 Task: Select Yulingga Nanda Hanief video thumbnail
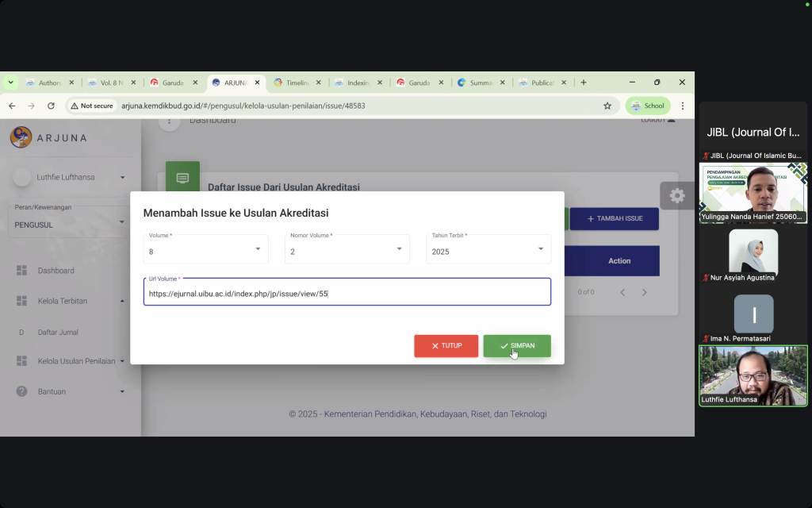click(753, 192)
